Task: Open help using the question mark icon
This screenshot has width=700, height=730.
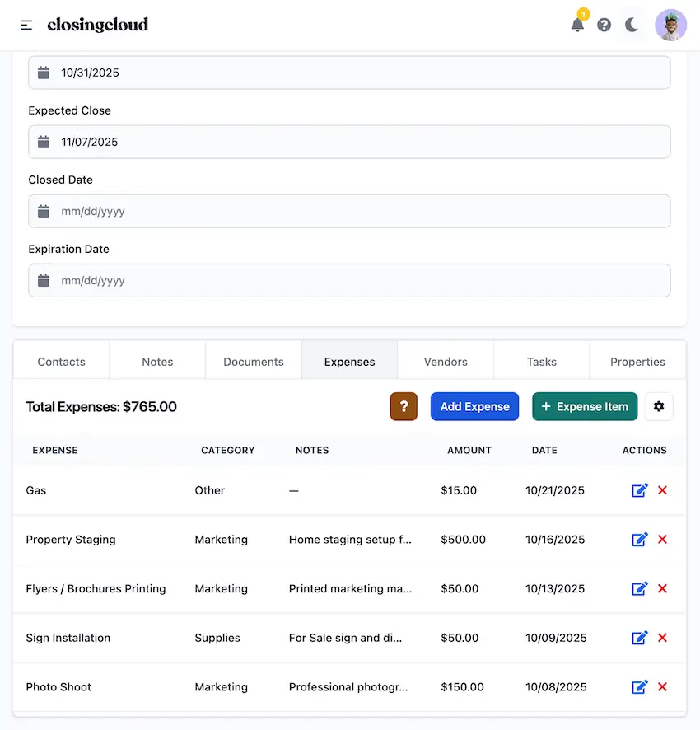Action: (x=604, y=25)
